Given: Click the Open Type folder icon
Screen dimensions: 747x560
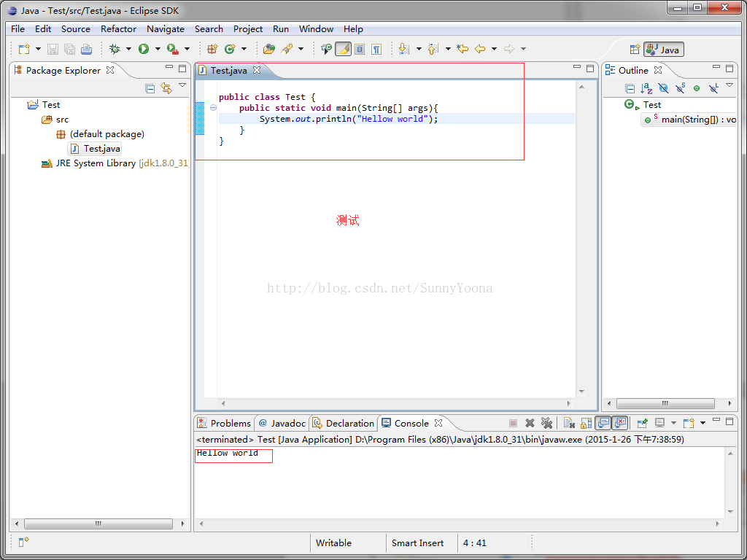Looking at the screenshot, I should (x=269, y=49).
